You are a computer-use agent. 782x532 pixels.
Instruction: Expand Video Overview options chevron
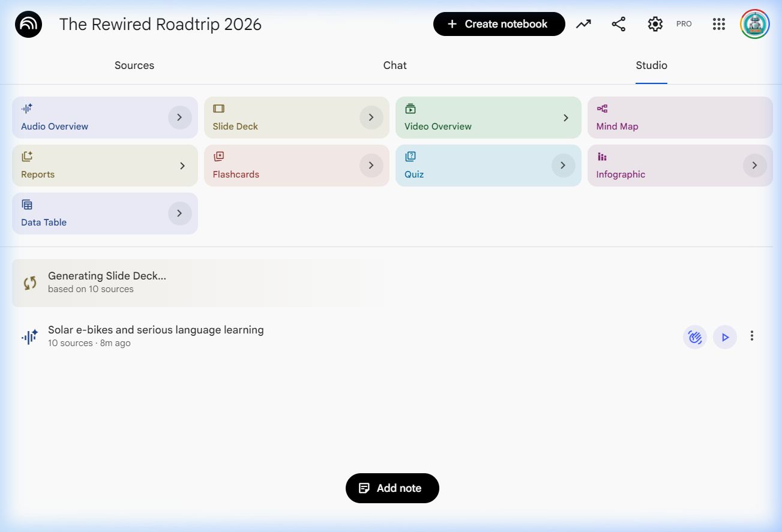(x=565, y=118)
